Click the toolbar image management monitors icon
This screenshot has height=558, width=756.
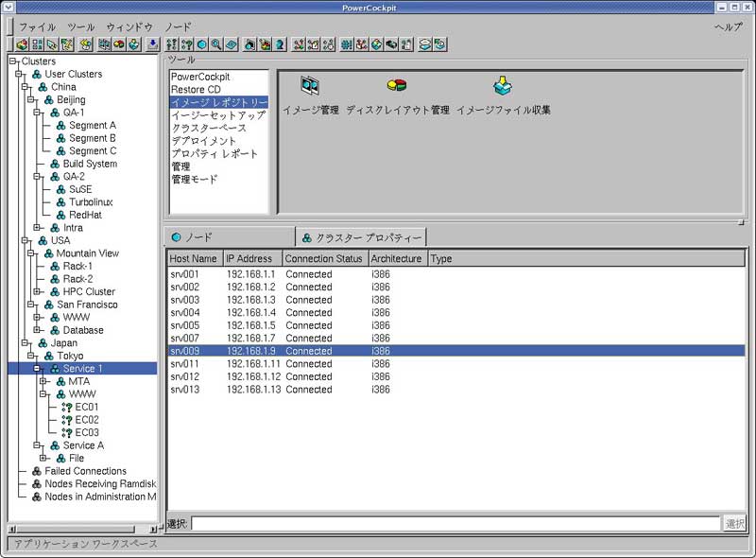[103, 44]
